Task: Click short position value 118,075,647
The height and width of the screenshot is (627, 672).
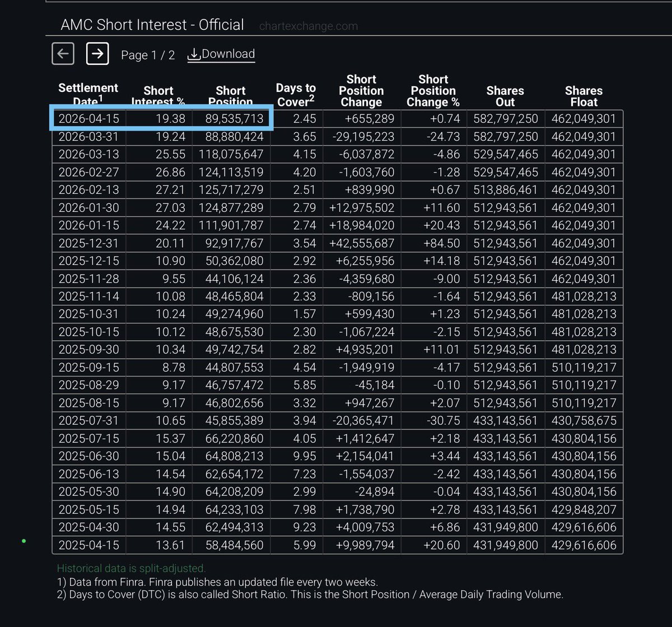Action: pos(231,154)
